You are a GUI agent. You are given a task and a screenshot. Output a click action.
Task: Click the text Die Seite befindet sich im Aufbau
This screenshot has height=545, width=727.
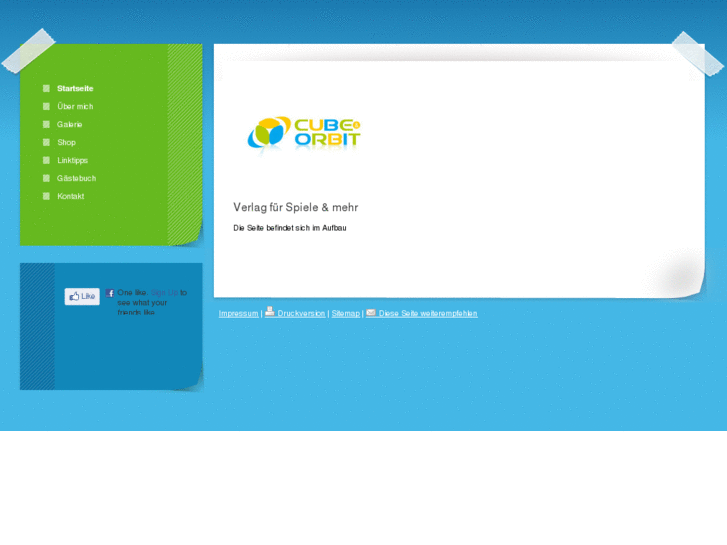290,228
